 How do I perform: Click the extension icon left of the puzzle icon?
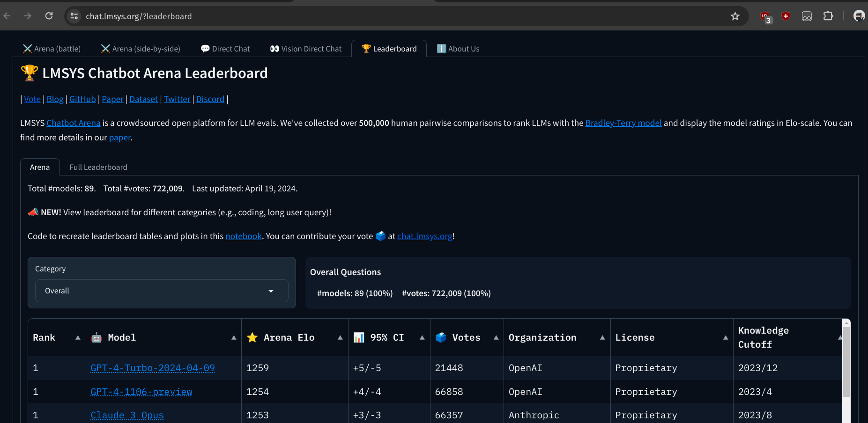pyautogui.click(x=807, y=16)
